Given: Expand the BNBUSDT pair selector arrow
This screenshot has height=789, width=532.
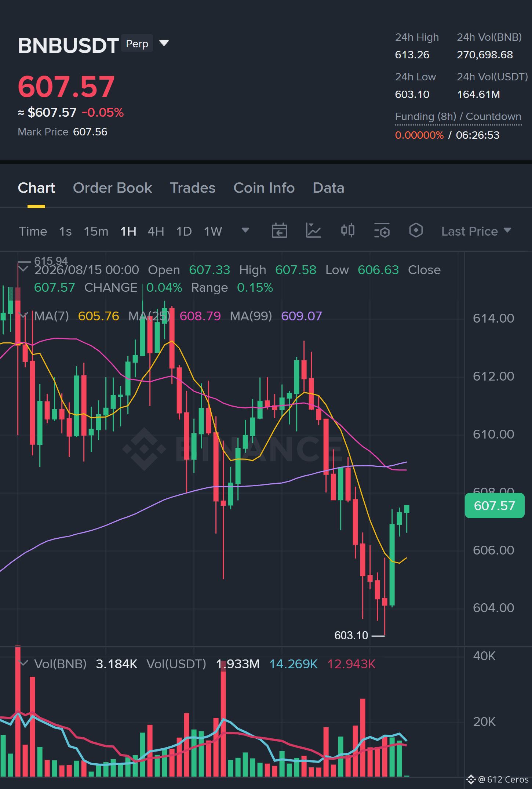Looking at the screenshot, I should (x=164, y=44).
